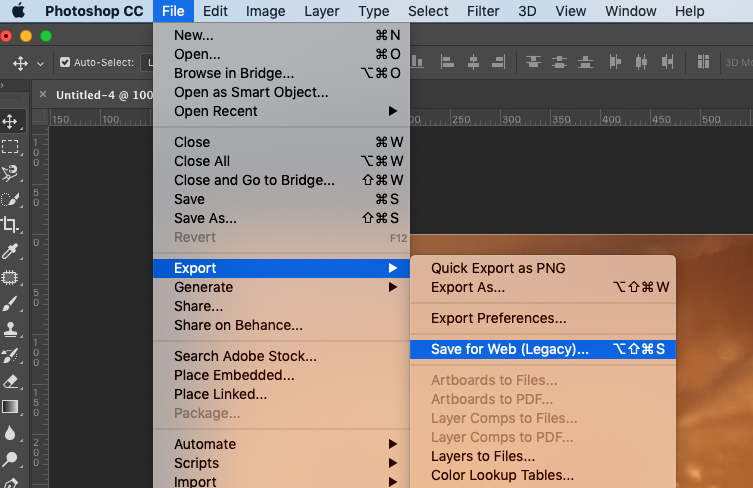Screen dimensions: 753x488
Task: Select the Move tool in the toolbox
Action: (x=10, y=122)
